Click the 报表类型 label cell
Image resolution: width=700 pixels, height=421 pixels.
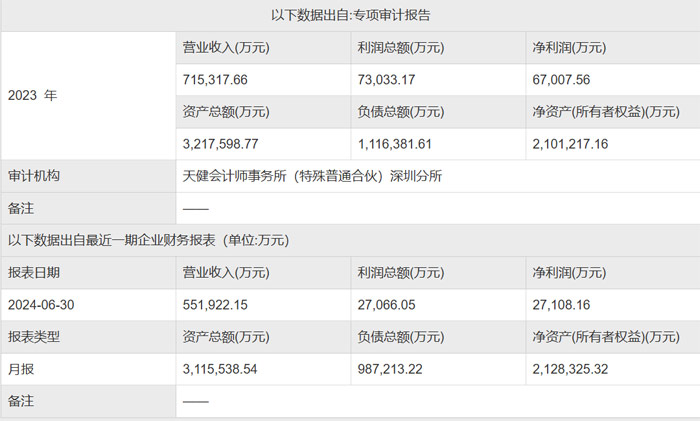point(33,336)
